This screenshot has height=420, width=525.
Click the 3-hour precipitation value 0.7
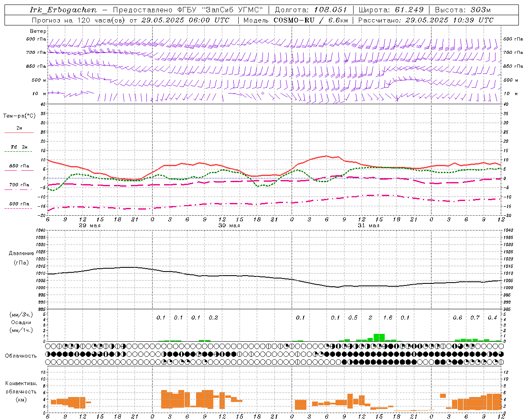click(x=475, y=317)
